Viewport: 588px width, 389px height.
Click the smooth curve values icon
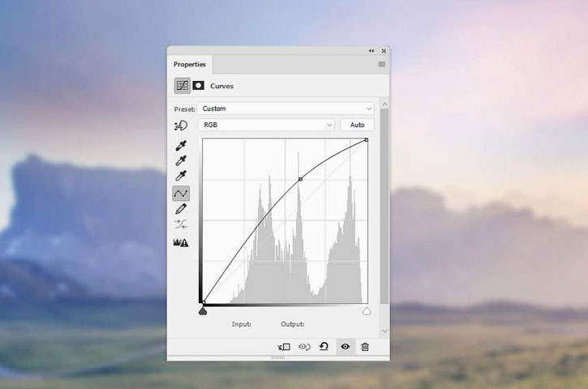[x=181, y=224]
